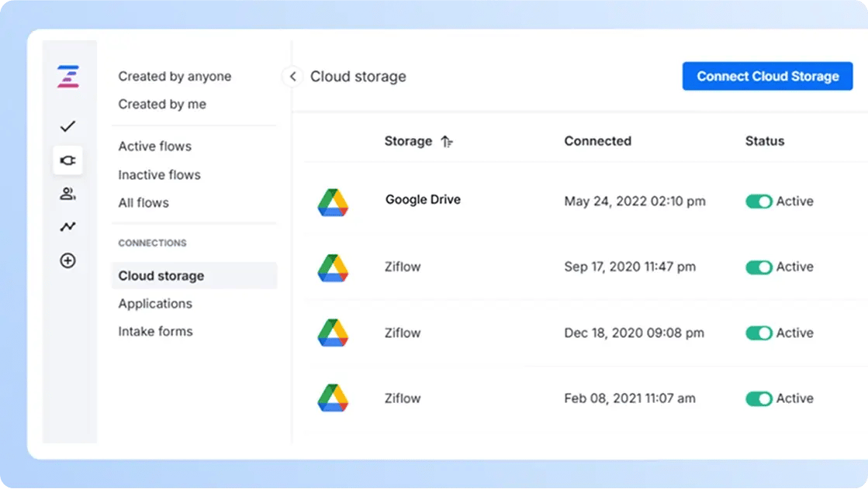Toggle off the Sep 17 Ziflow connection
This screenshot has height=489, width=868.
tap(759, 267)
